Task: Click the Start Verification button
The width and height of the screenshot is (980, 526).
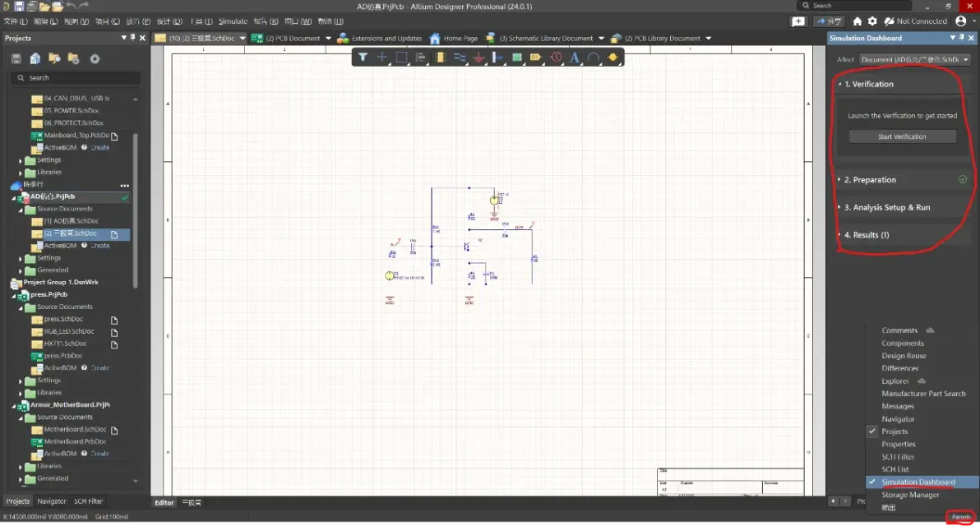Action: [902, 136]
